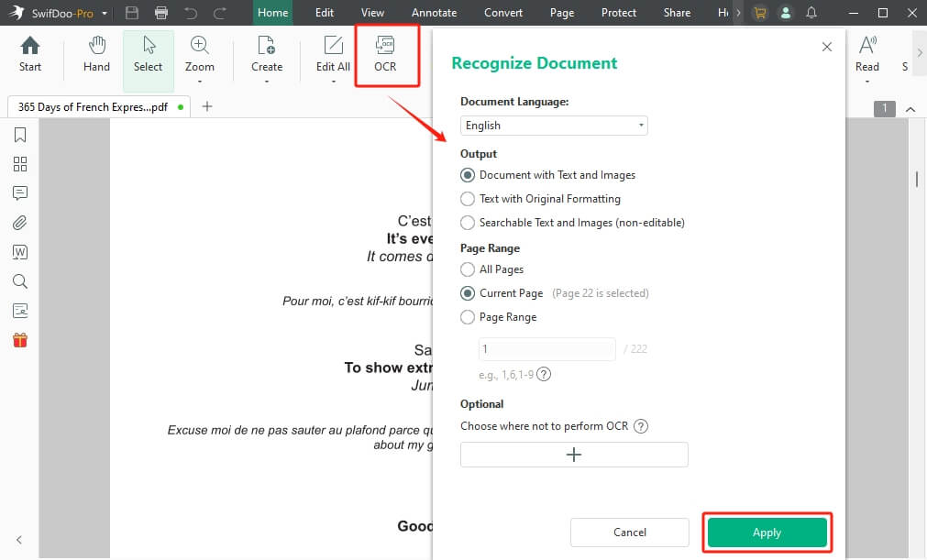This screenshot has height=560, width=927.
Task: Apply the OCR recognition settings
Action: tap(767, 532)
